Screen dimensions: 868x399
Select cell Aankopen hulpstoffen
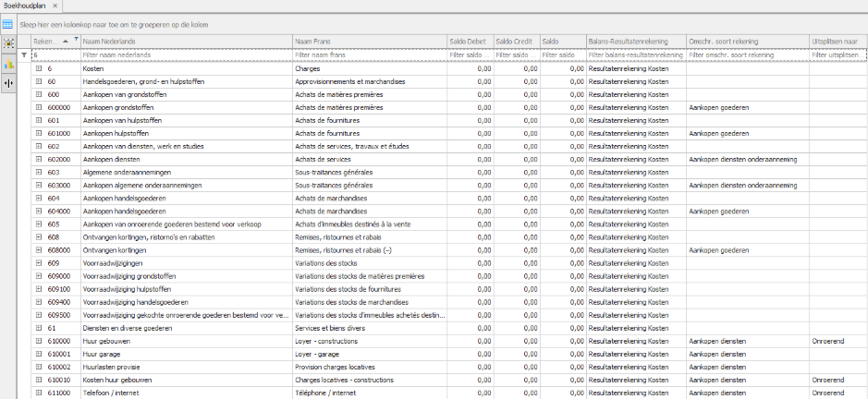187,133
